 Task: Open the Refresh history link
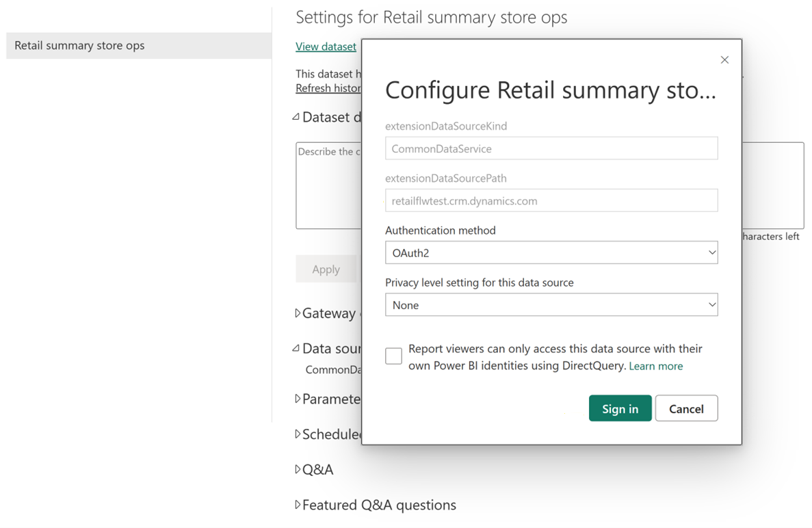(x=328, y=88)
